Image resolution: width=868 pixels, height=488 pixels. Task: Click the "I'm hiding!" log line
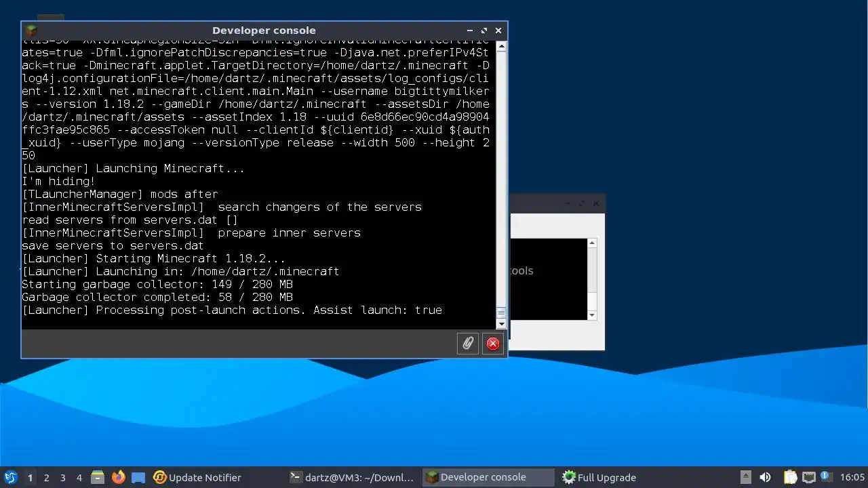(59, 181)
